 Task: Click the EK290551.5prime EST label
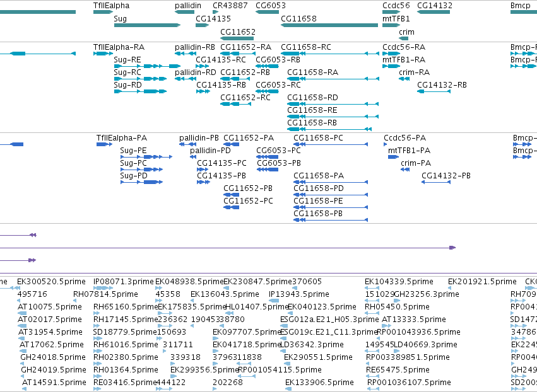click(318, 357)
